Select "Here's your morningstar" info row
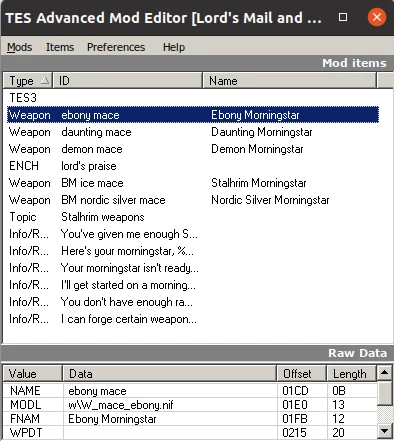Screen dimensions: 394x441 click(193, 251)
